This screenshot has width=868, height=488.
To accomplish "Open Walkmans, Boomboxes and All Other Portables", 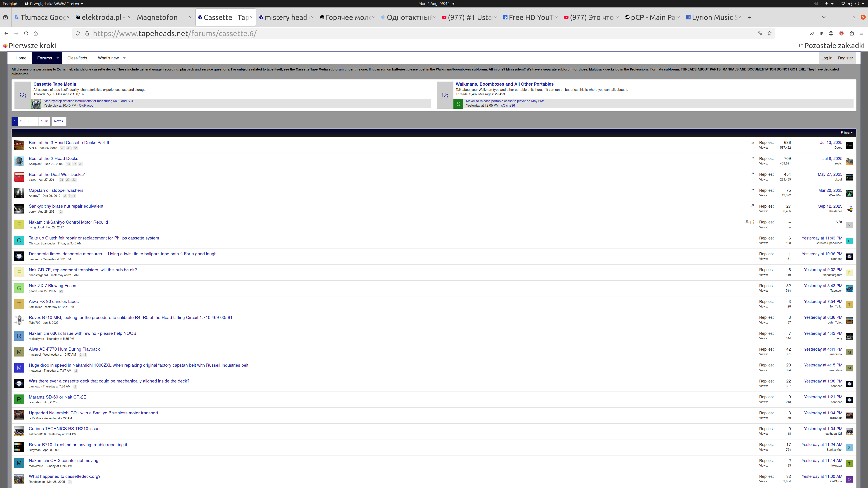I will [x=505, y=84].
